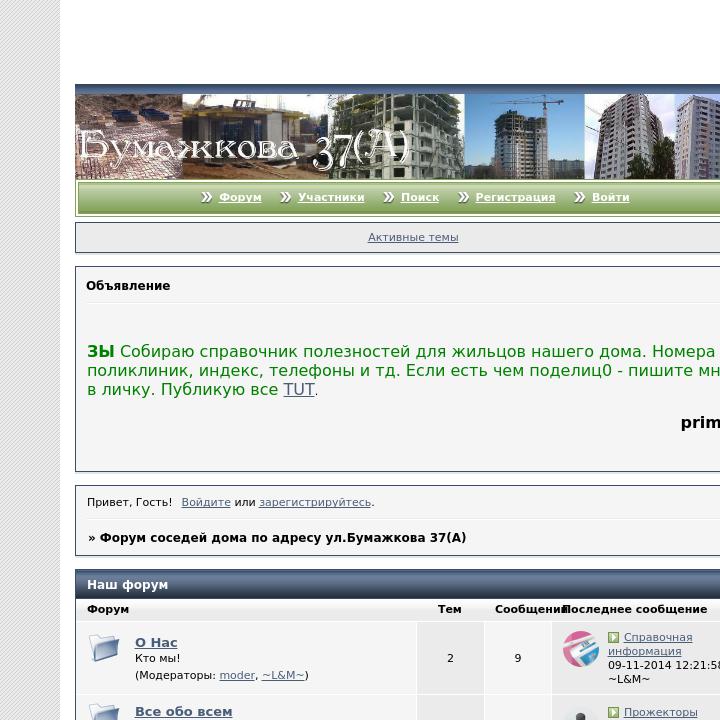Click the Объявление heading

tap(128, 286)
